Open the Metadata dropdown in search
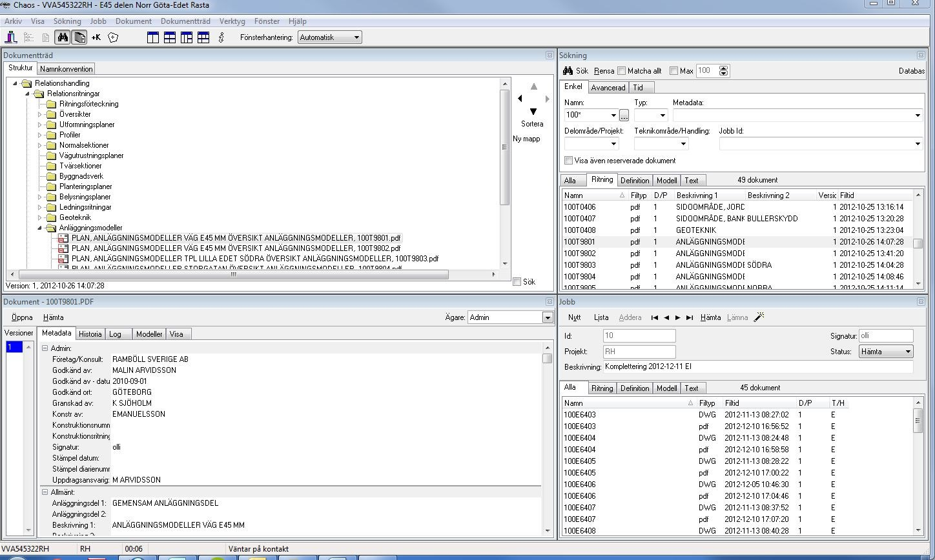The image size is (935, 560). click(918, 115)
